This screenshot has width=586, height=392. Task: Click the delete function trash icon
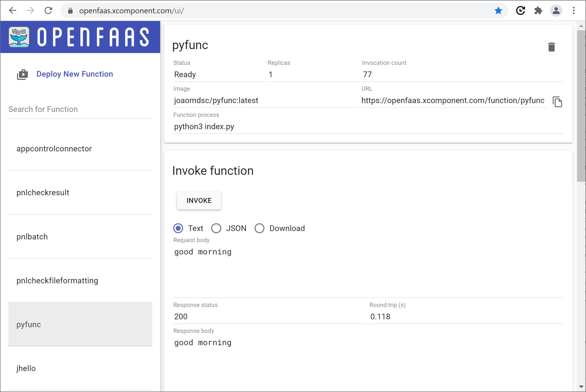[x=552, y=47]
